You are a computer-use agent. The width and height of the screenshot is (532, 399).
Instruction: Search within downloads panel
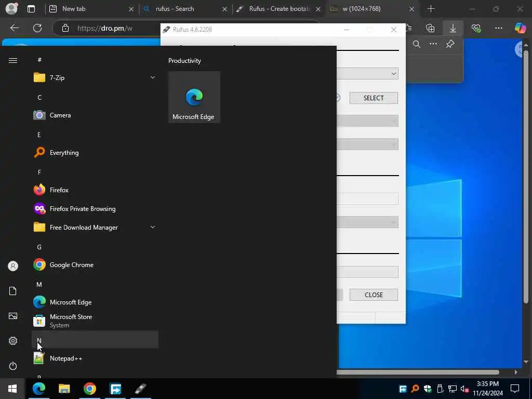pyautogui.click(x=416, y=44)
